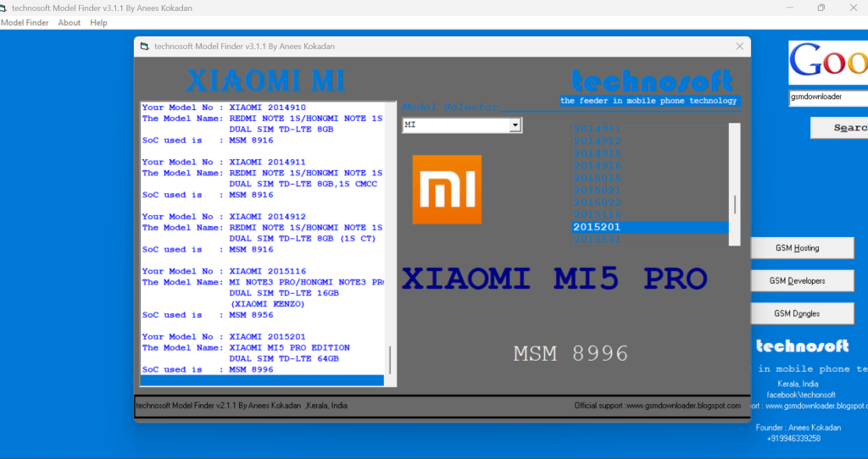Image resolution: width=868 pixels, height=459 pixels.
Task: Click the phone number +919946339258
Action: (x=793, y=439)
